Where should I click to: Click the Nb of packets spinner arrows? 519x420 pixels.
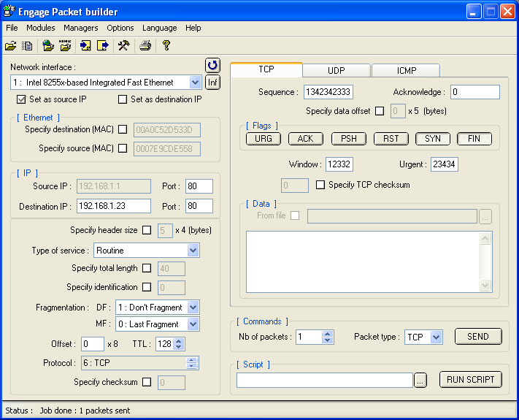coord(327,337)
